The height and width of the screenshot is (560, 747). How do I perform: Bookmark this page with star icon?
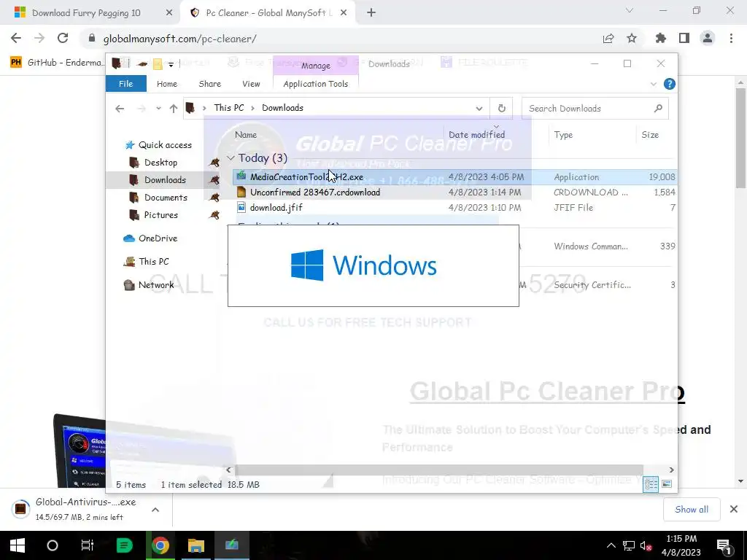click(x=632, y=39)
